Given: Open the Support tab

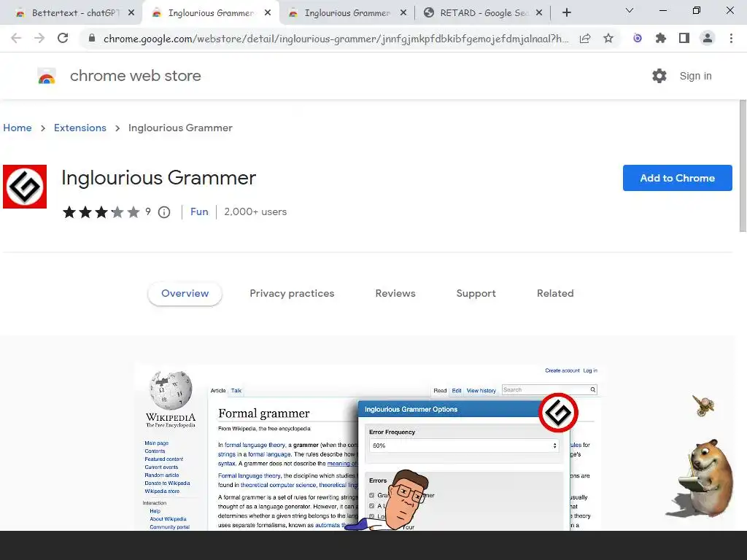Looking at the screenshot, I should tap(476, 293).
